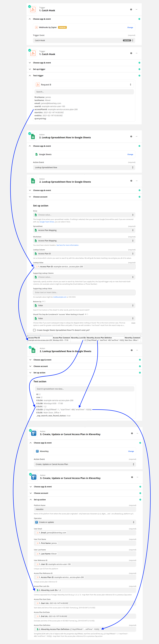Click the PREMIUM badge
Image resolution: width=159 pixels, height=644 pixels.
(x=62, y=28)
